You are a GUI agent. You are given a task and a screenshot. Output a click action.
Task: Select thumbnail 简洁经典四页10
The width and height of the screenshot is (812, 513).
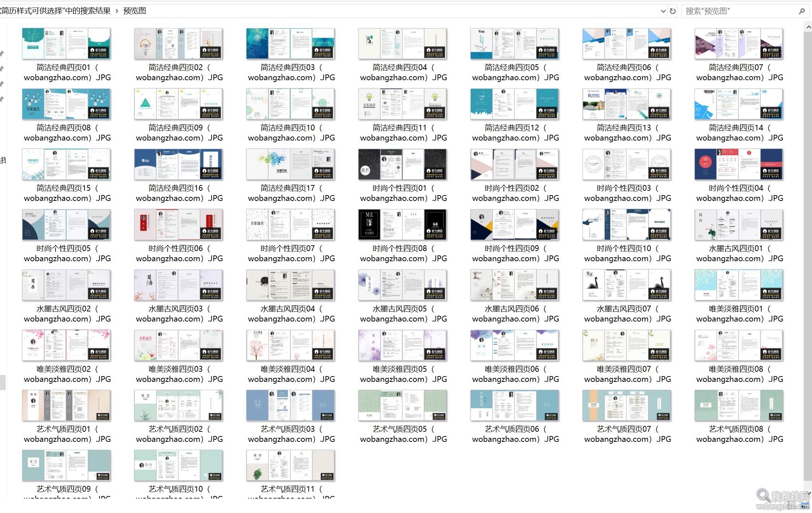pos(291,104)
